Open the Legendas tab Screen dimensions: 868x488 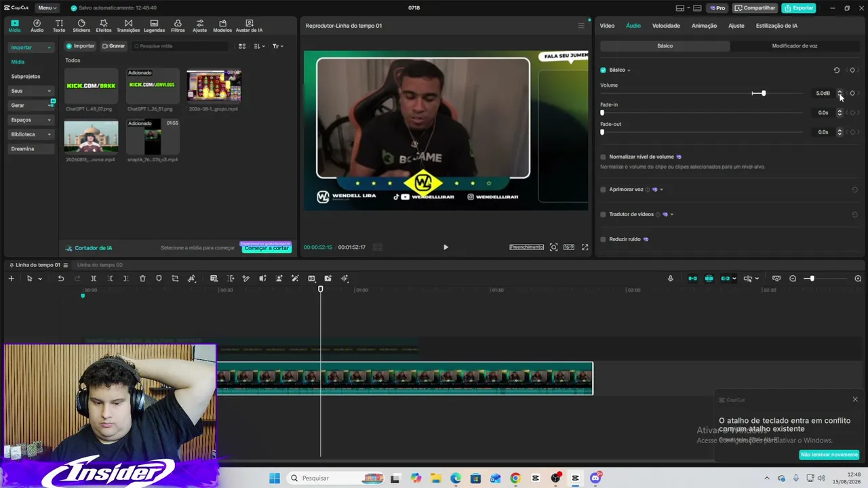click(x=154, y=26)
